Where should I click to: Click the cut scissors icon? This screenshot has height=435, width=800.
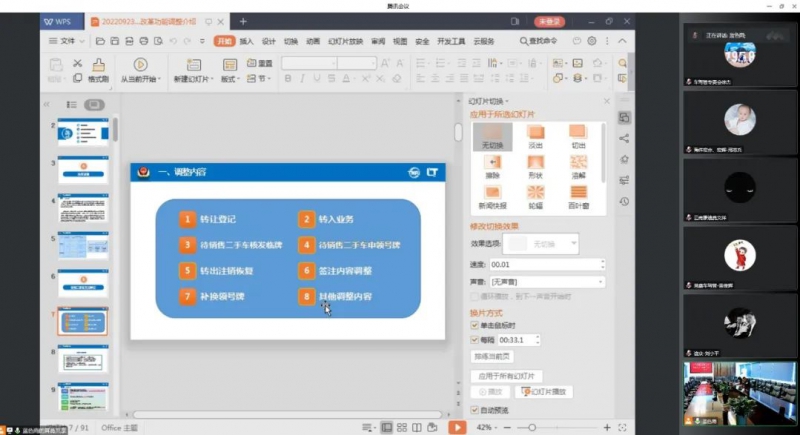click(x=78, y=63)
